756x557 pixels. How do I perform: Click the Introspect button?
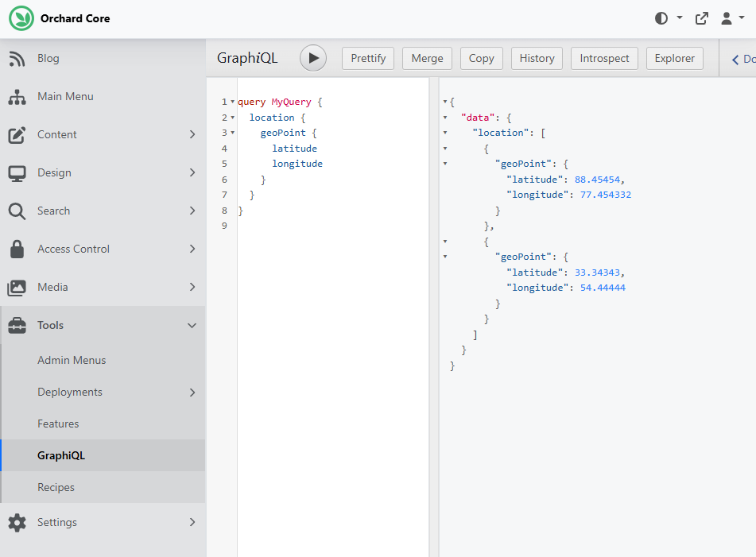[x=605, y=58]
